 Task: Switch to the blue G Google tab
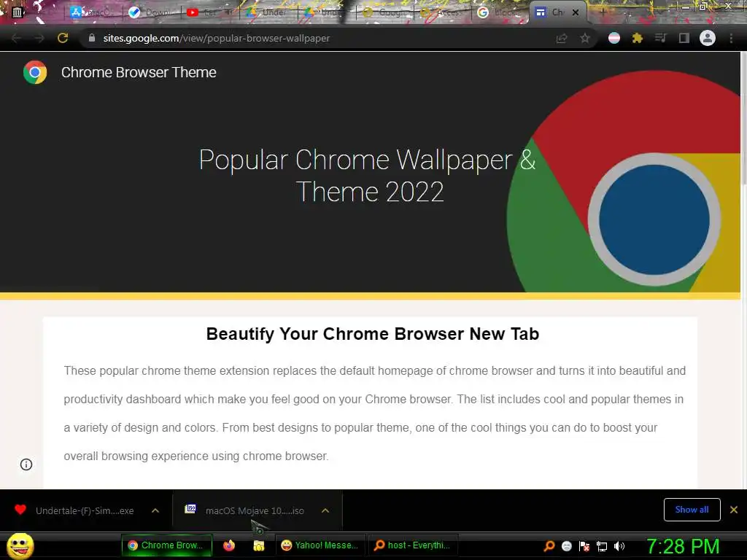(x=500, y=12)
